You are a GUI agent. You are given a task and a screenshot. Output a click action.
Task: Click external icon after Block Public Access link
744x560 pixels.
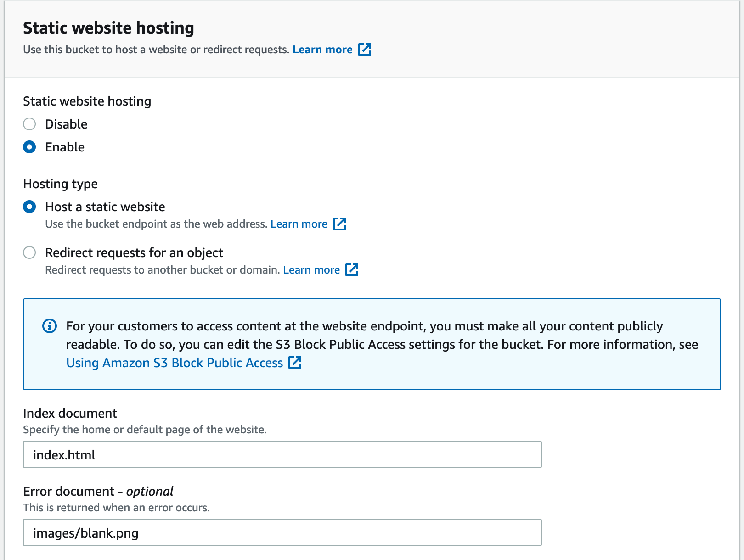pyautogui.click(x=295, y=363)
